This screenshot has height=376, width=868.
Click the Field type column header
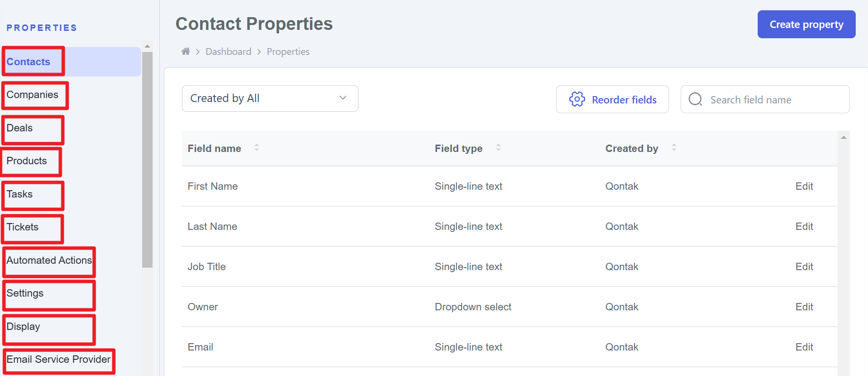(459, 149)
